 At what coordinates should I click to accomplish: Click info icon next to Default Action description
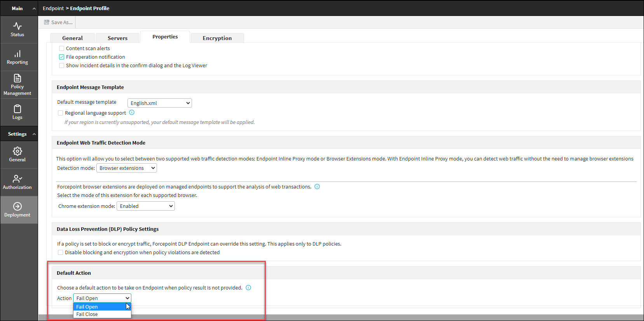(x=248, y=288)
